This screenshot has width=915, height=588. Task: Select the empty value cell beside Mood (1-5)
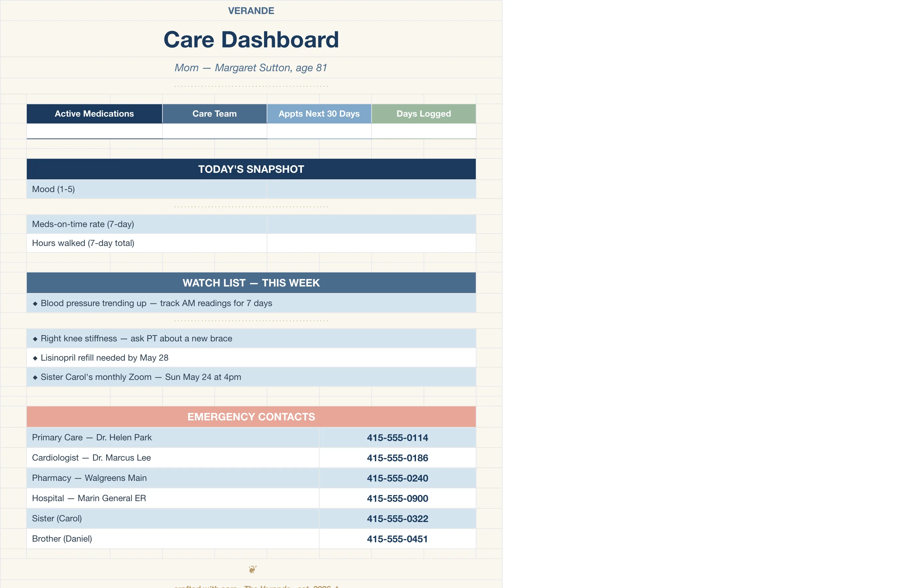click(372, 189)
